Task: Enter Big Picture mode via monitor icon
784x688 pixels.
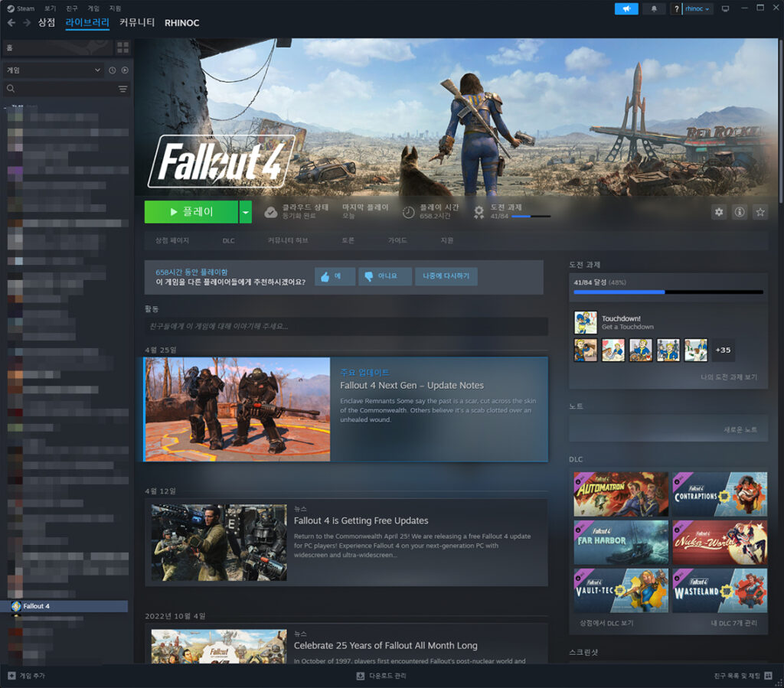Action: point(725,8)
